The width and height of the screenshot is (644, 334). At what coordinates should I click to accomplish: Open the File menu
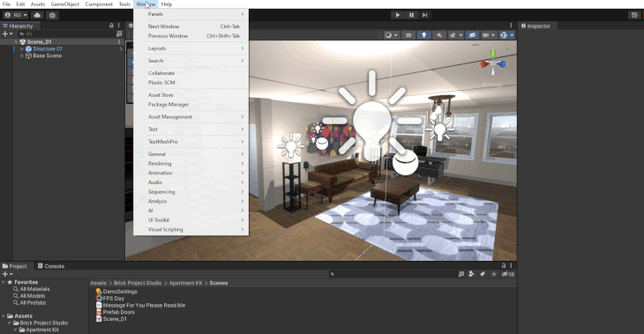coord(6,4)
